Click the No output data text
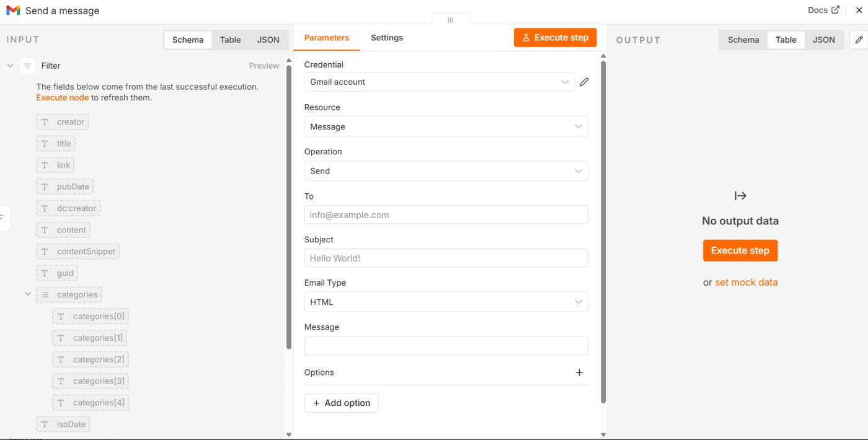Viewport: 868px width, 440px height. 740,221
